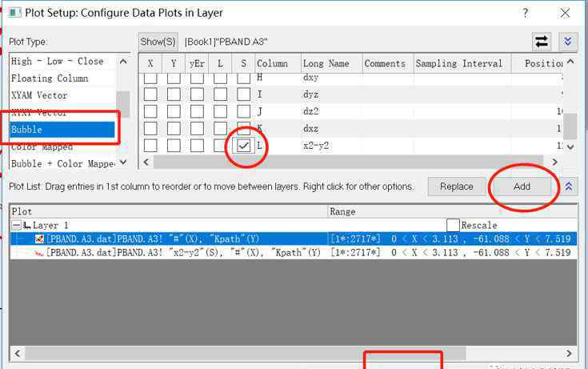The height and width of the screenshot is (369, 588).
Task: Collapse middle panel with double-chevron up icon
Action: click(x=568, y=187)
